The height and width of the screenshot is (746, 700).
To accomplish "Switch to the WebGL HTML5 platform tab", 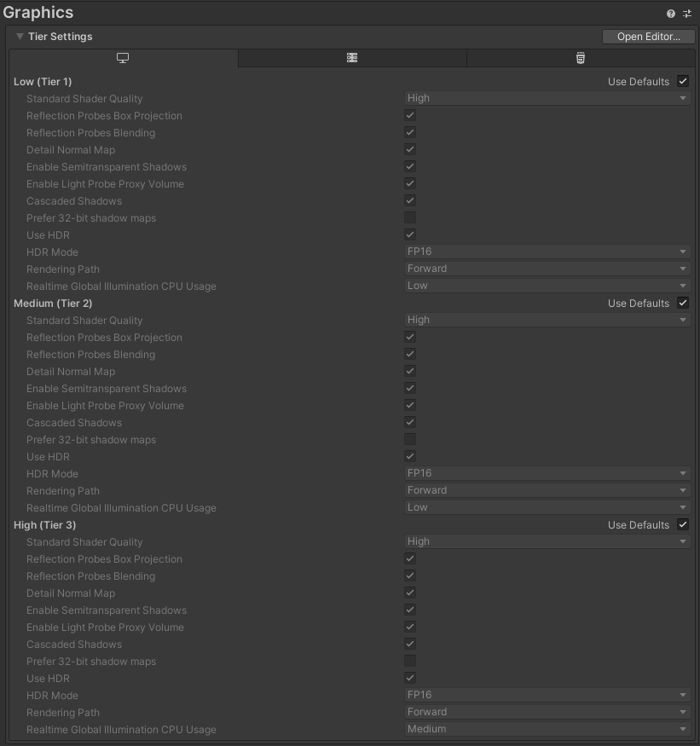I will [x=581, y=58].
